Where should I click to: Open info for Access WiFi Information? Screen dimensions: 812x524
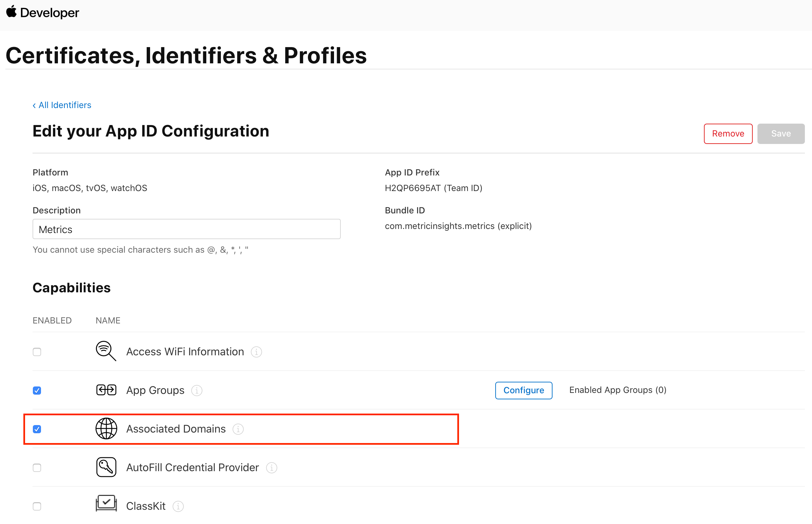coord(256,352)
